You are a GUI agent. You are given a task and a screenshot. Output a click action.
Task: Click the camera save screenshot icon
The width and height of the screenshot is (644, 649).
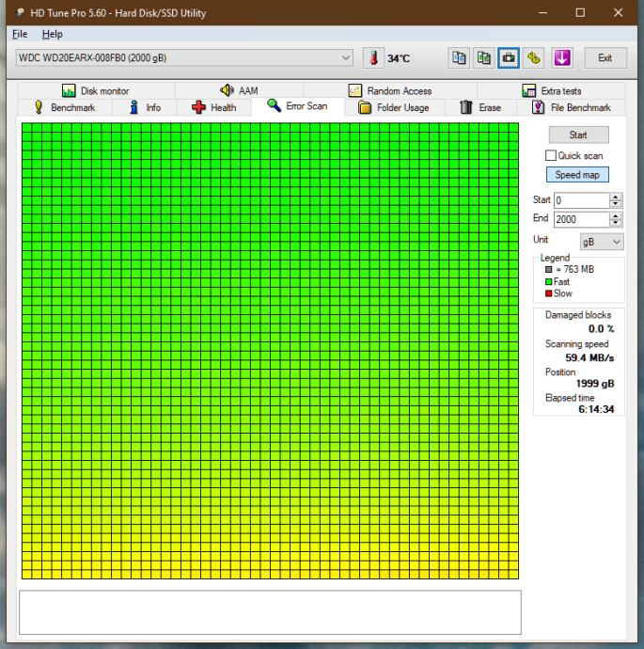510,58
